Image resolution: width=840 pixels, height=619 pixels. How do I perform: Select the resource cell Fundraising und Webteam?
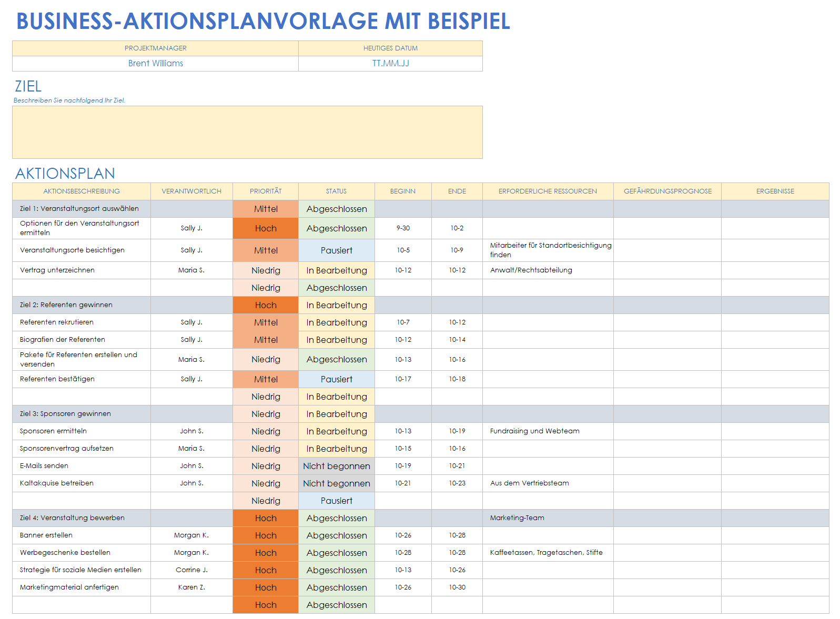pyautogui.click(x=548, y=431)
